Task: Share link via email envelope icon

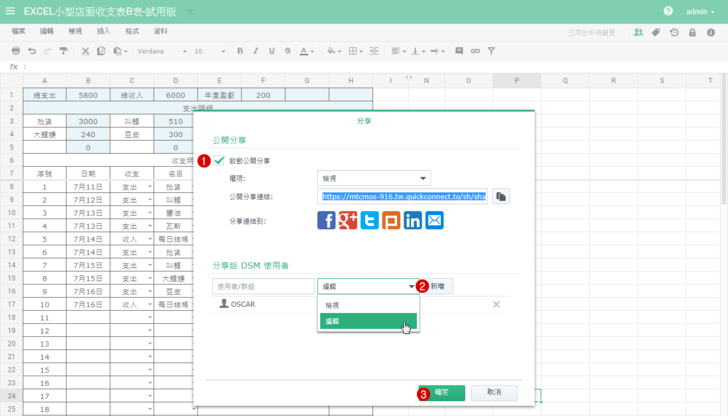Action: tap(434, 221)
